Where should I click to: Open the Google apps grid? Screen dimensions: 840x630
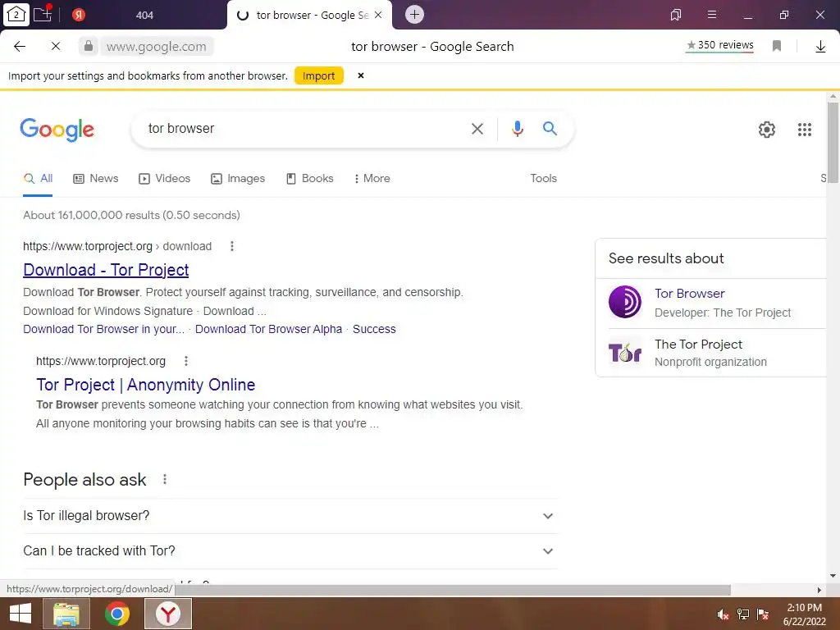pos(805,129)
